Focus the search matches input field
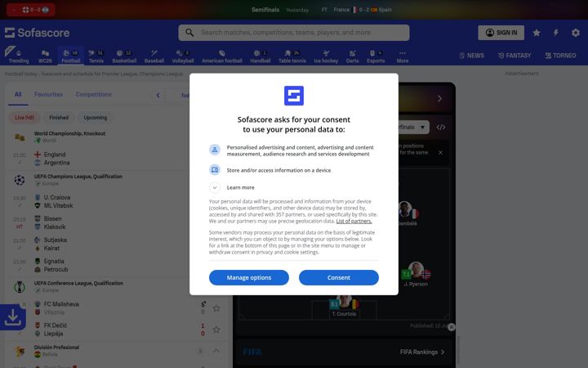 294,33
